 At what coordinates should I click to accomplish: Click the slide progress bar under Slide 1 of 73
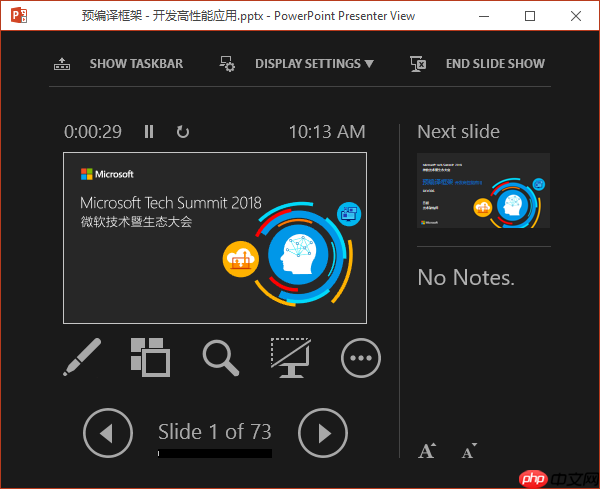click(215, 453)
